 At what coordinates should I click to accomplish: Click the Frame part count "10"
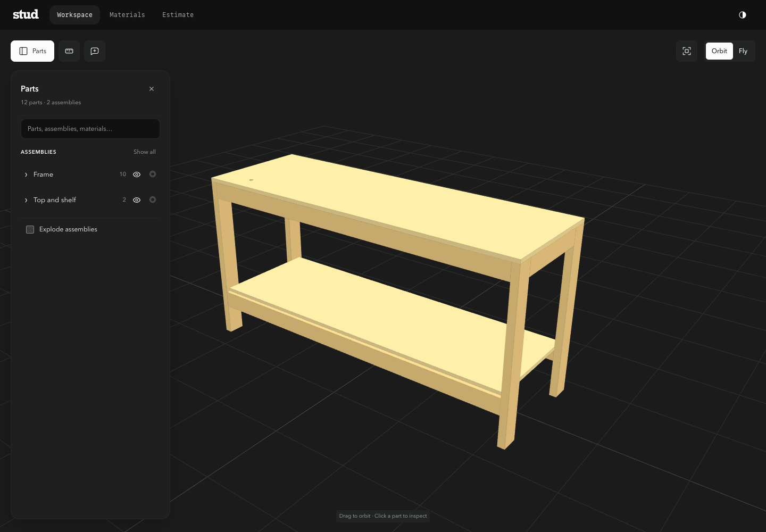tap(123, 174)
